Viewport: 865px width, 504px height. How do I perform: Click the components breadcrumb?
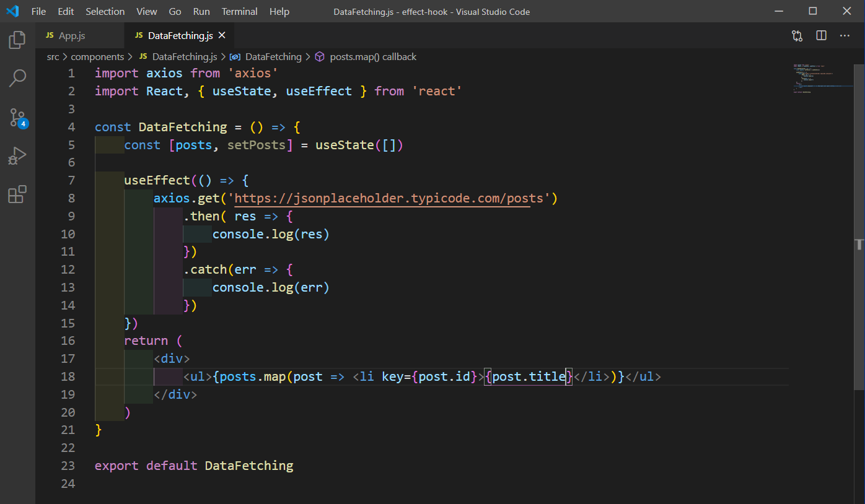[97, 56]
